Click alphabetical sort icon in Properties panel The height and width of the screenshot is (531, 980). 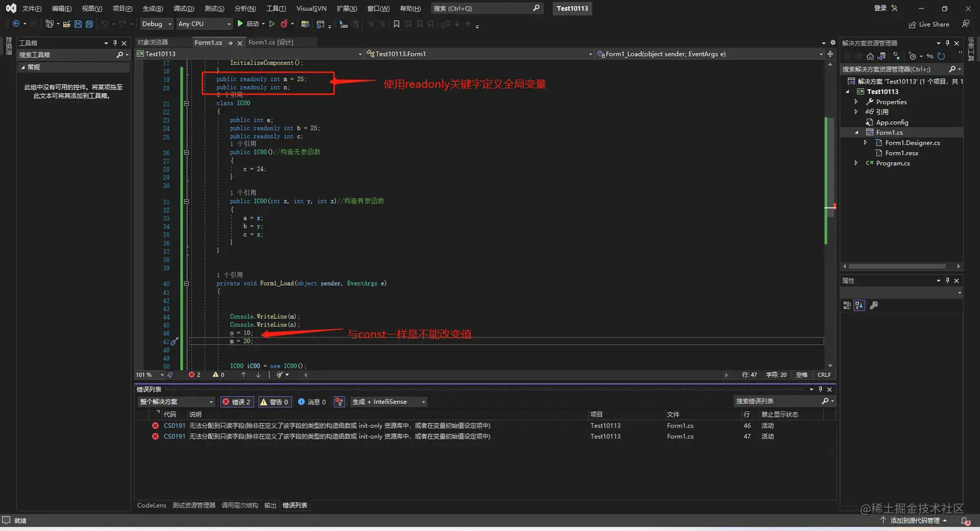coord(859,305)
